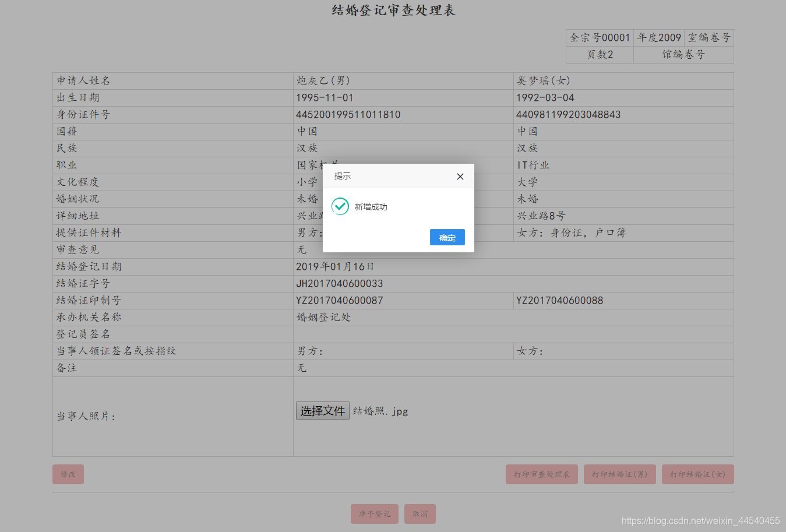Click registration date 2019年01月16日
786x532 pixels.
coord(335,267)
